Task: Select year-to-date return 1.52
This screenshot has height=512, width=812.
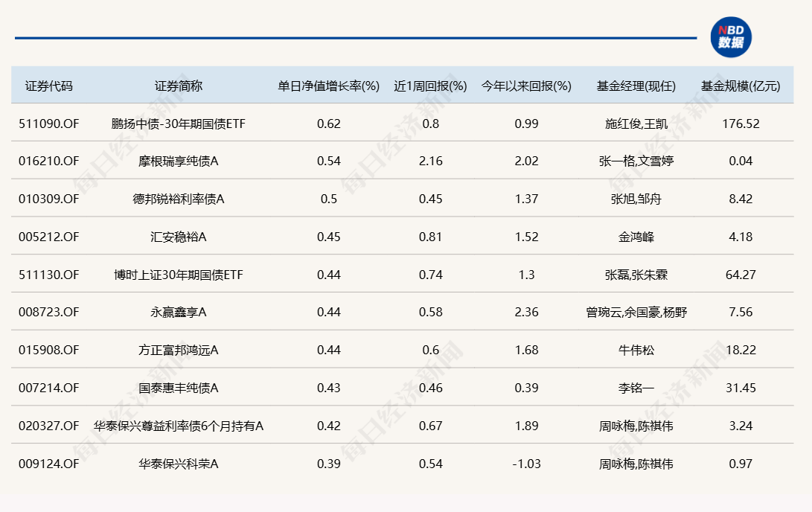Action: [526, 237]
